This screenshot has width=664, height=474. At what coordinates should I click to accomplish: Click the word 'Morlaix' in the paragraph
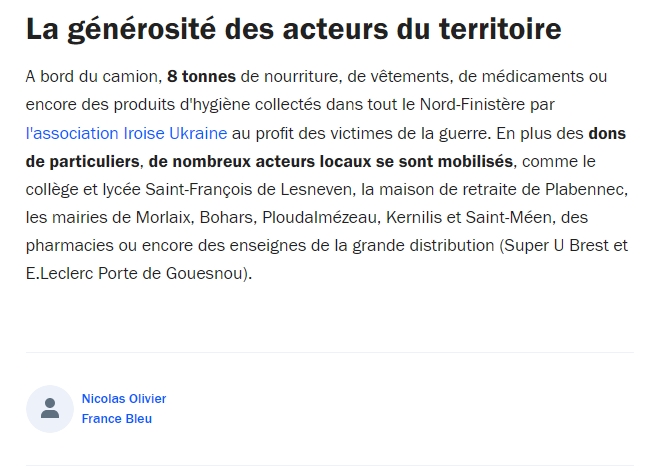tap(163, 217)
